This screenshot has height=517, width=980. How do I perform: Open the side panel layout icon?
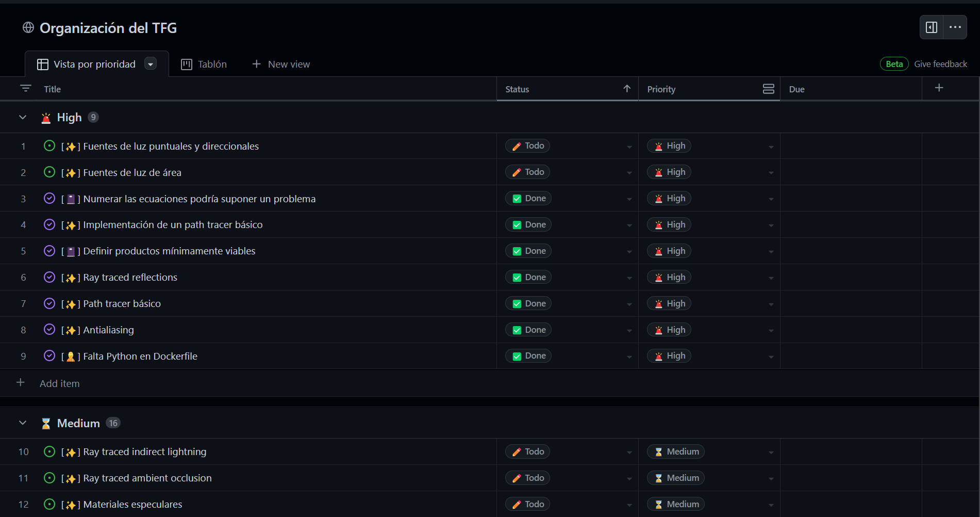click(932, 27)
